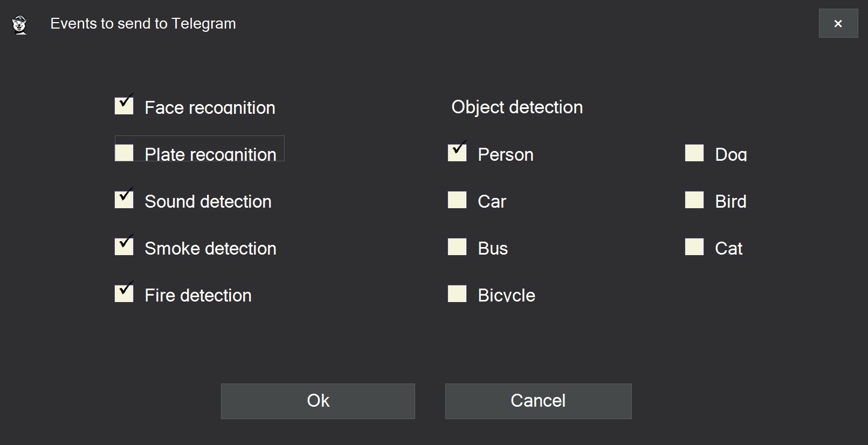This screenshot has width=868, height=445.
Task: Turn off Fire detection events
Action: click(x=124, y=293)
